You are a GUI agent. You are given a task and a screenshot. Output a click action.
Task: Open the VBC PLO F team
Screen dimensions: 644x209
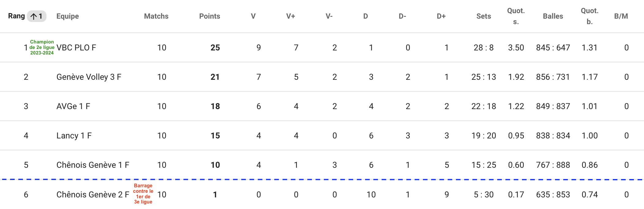point(76,48)
